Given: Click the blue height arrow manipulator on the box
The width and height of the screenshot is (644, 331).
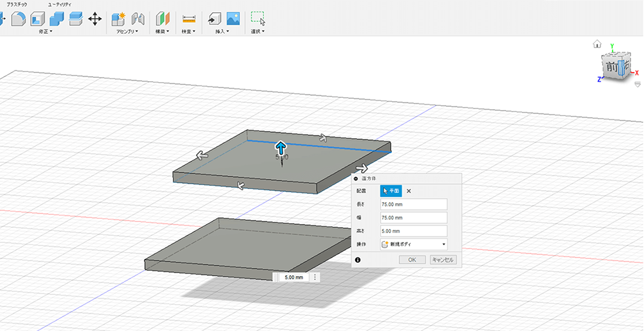Looking at the screenshot, I should click(x=281, y=147).
